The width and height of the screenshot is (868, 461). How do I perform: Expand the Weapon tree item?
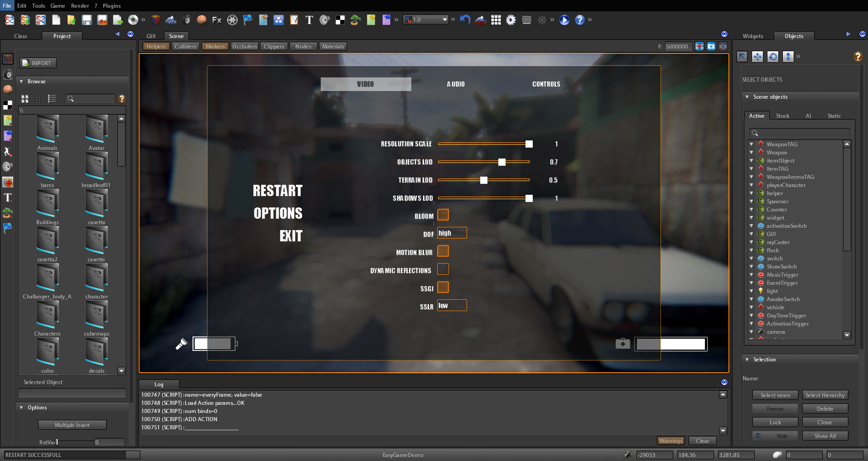752,152
